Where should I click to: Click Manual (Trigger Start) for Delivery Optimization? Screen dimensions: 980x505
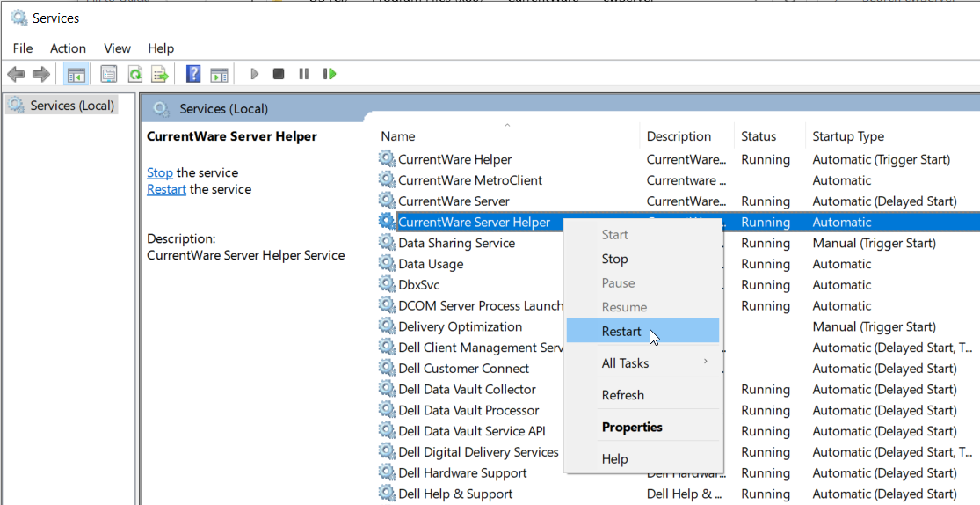[x=875, y=326]
